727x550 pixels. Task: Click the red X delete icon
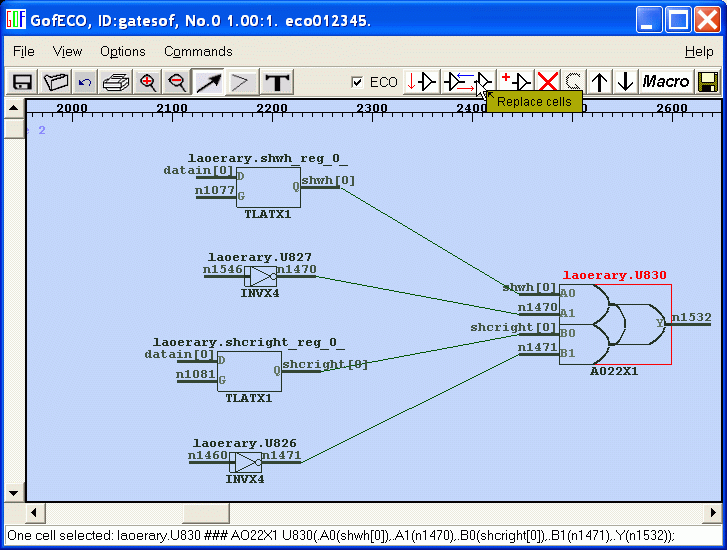tap(548, 82)
